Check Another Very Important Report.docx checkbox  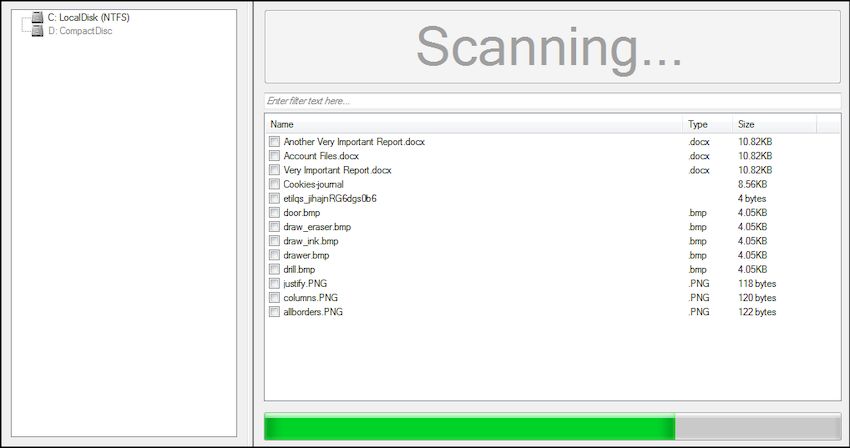point(274,142)
